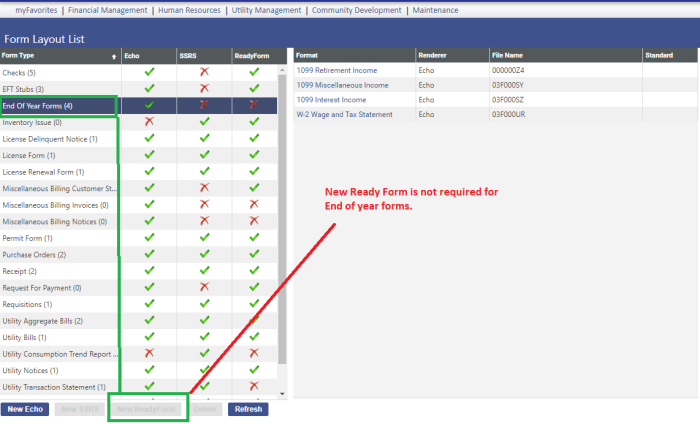Viewport: 700px width, 424px height.
Task: Click Echo red X for Utility Consumption Trend Report
Action: (x=149, y=353)
